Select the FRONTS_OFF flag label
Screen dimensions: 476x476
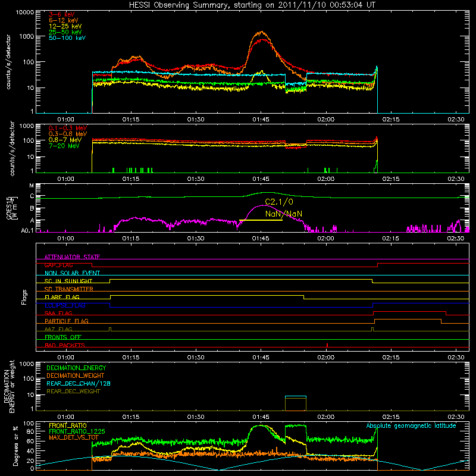[x=63, y=337]
